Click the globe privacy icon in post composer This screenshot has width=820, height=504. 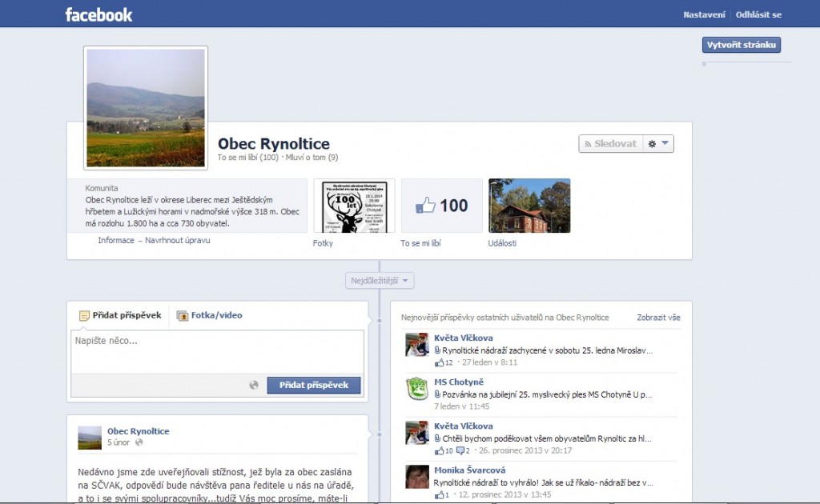[x=254, y=385]
